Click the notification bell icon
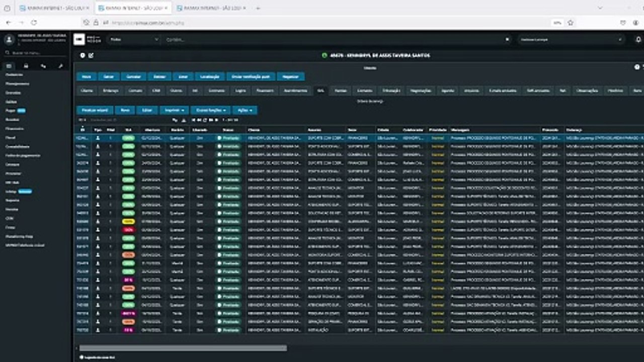Image resolution: width=644 pixels, height=362 pixels. (638, 40)
